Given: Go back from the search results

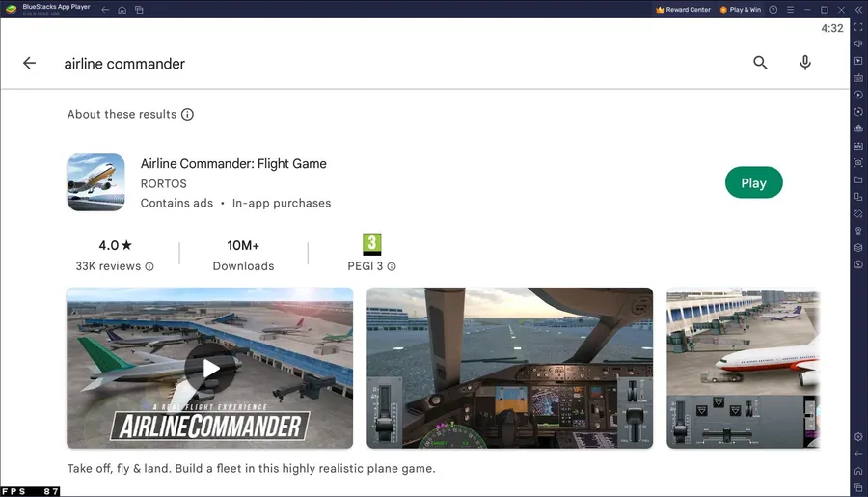Looking at the screenshot, I should point(29,63).
